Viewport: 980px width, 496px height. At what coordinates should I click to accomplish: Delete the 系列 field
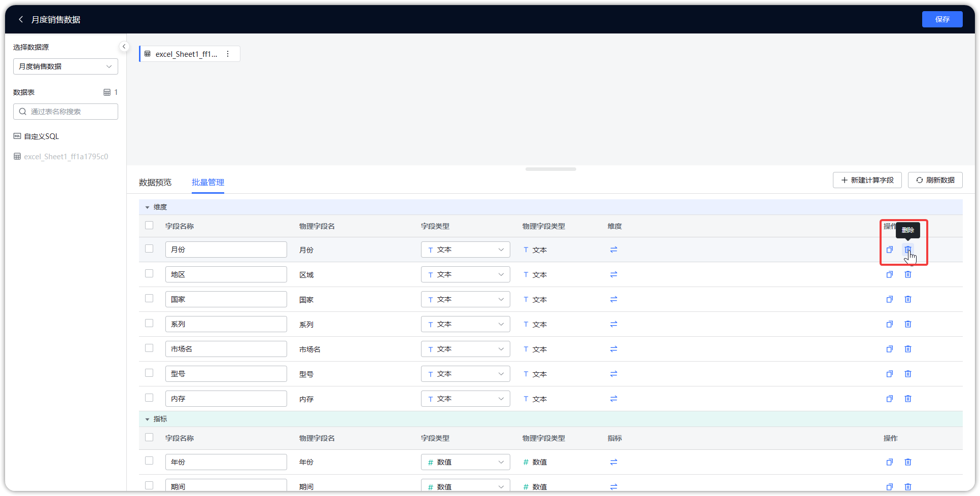click(x=908, y=324)
